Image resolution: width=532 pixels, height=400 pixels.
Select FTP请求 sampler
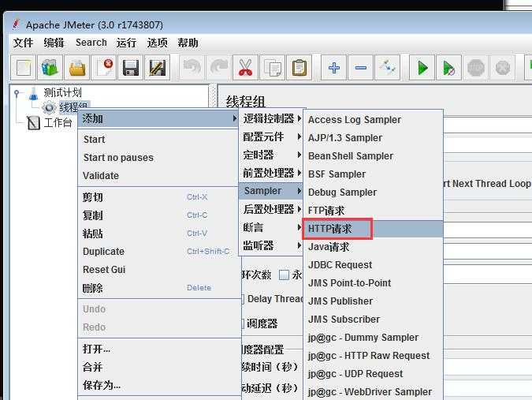click(374, 211)
